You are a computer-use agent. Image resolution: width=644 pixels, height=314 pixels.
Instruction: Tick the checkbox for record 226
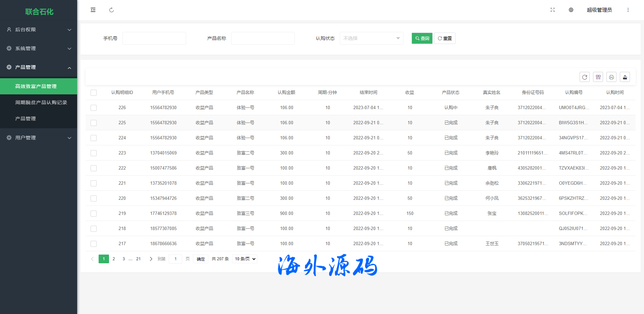94,108
